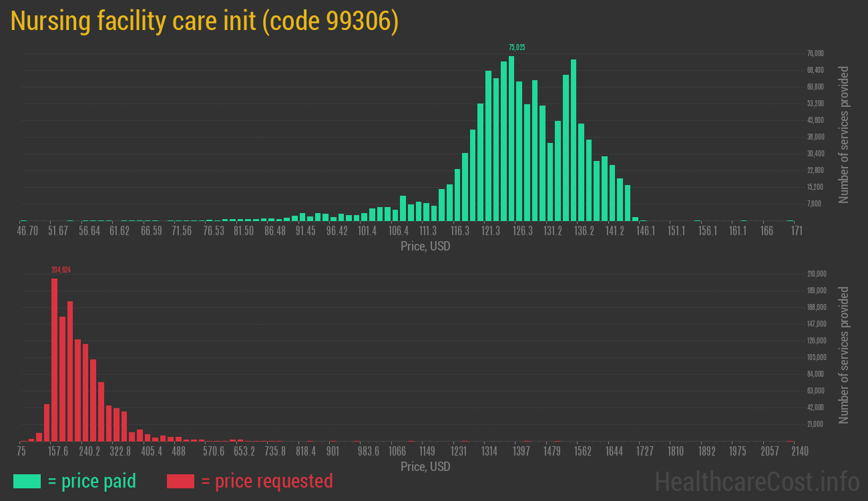This screenshot has width=868, height=501.
Task: Click the 171 x-axis label on top chart
Action: click(796, 231)
